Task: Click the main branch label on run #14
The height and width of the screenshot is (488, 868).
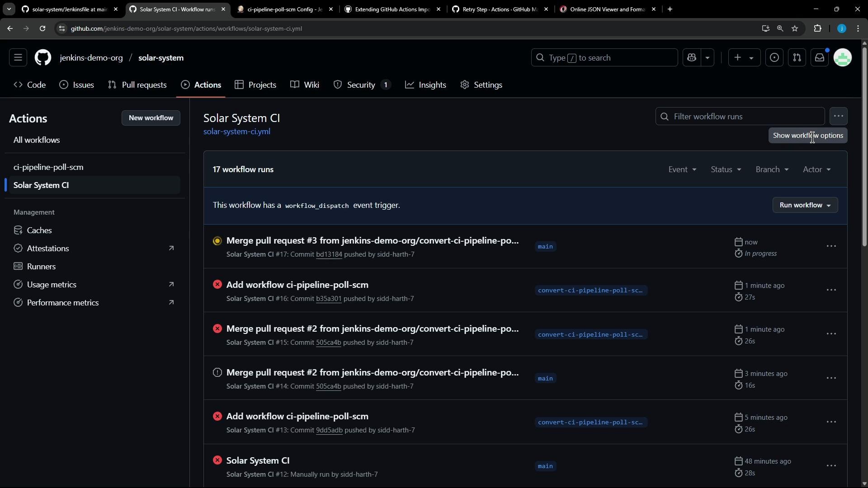Action: 545,378
